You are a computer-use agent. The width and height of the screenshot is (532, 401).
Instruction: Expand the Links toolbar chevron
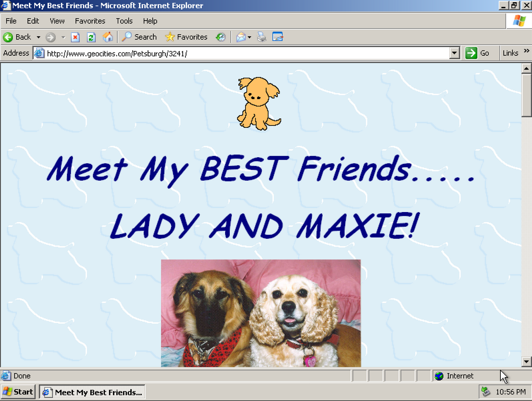[x=526, y=51]
